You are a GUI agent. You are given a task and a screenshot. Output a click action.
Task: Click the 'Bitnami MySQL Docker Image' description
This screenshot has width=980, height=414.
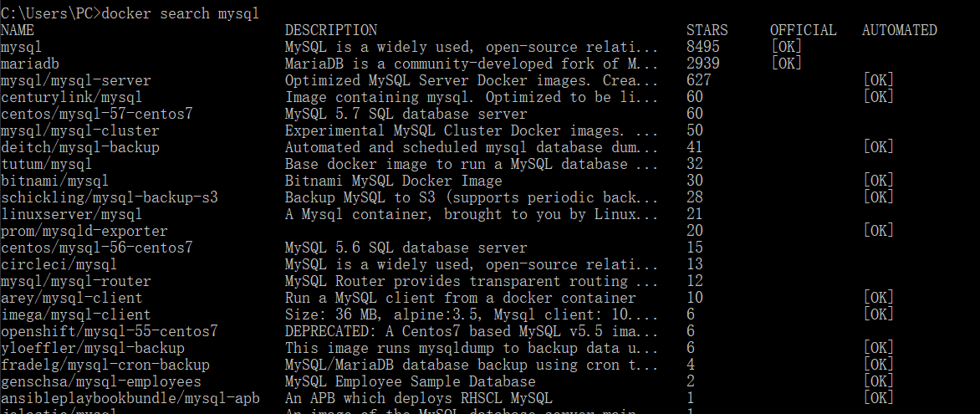pyautogui.click(x=394, y=181)
